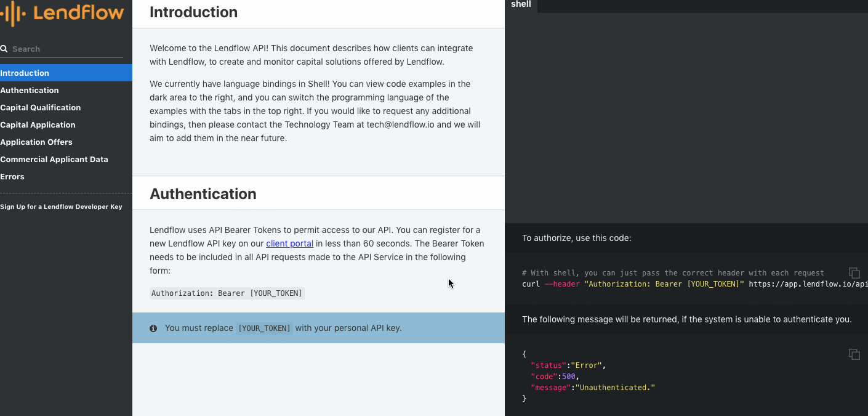Open Capital Qualification in sidebar
This screenshot has height=416, width=868.
pyautogui.click(x=66, y=107)
